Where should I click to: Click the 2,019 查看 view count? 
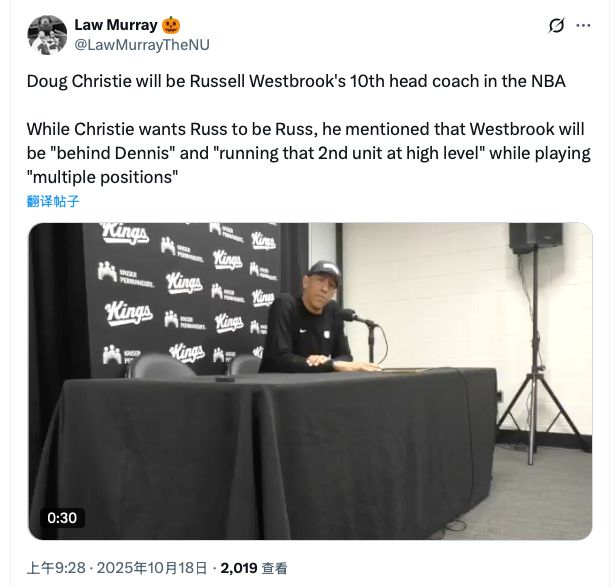pyautogui.click(x=254, y=568)
